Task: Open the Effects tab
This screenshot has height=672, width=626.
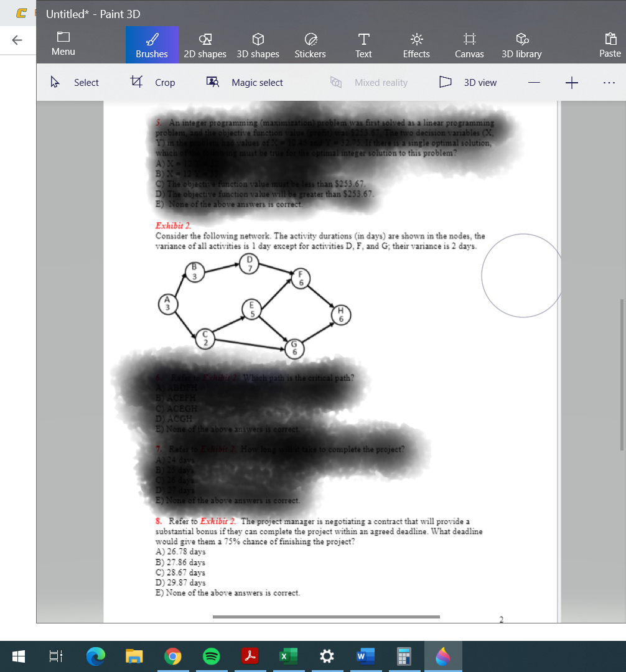Action: pos(416,45)
